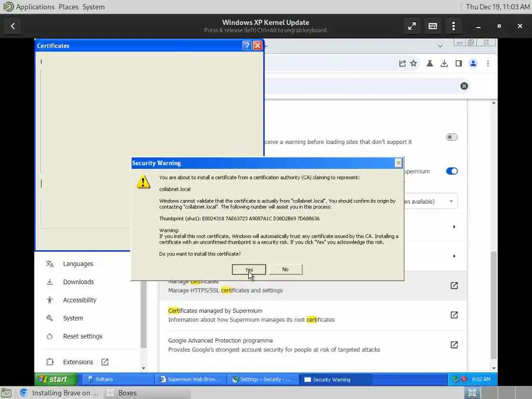Bookmark this page with star icon
Screen dimensions: 532x399
coord(414,63)
